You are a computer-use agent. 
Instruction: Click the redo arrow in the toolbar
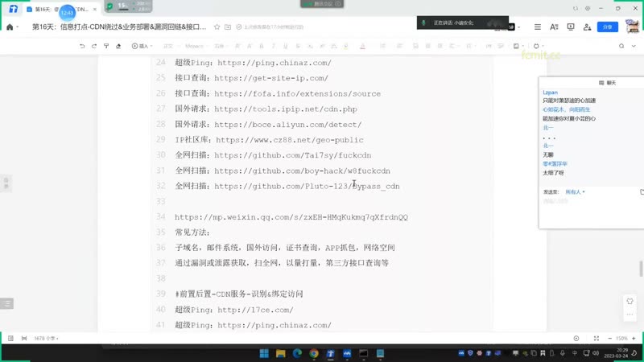click(x=94, y=46)
